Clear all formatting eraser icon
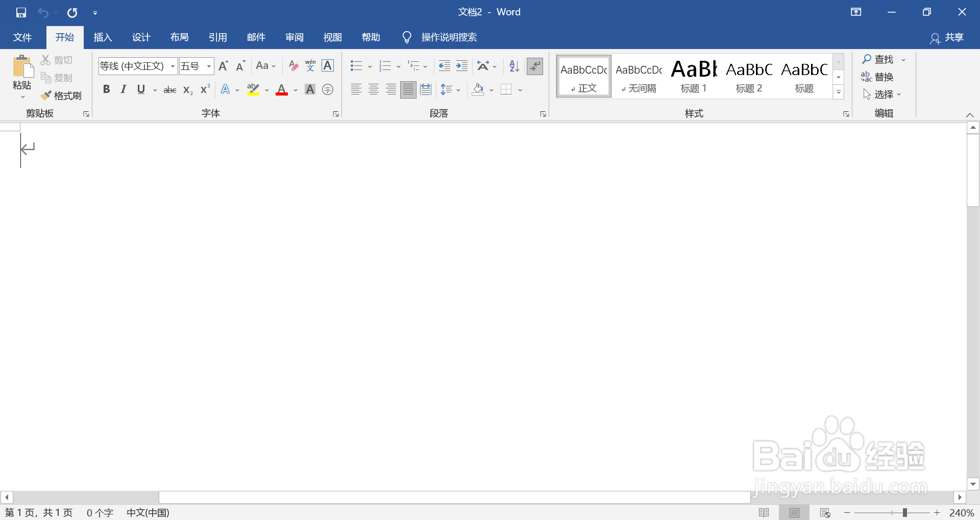 (x=293, y=66)
